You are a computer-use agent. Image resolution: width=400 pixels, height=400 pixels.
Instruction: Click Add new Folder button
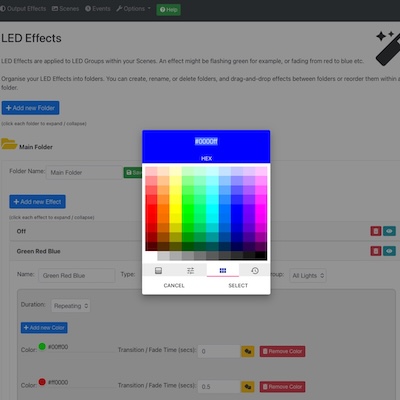pyautogui.click(x=30, y=108)
